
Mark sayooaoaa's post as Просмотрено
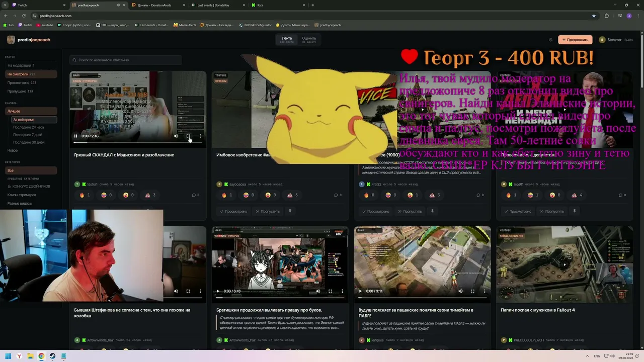click(x=233, y=211)
